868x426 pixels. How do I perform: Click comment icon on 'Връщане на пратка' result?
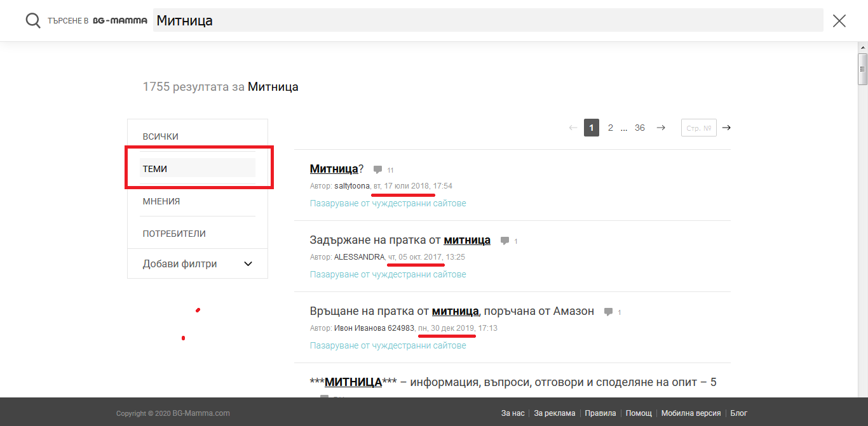point(608,312)
